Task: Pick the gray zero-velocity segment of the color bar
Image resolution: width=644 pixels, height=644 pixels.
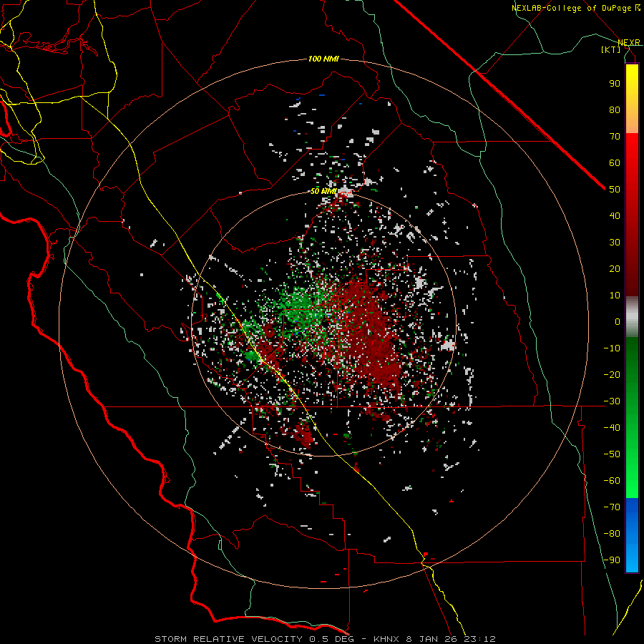Action: pos(632,317)
